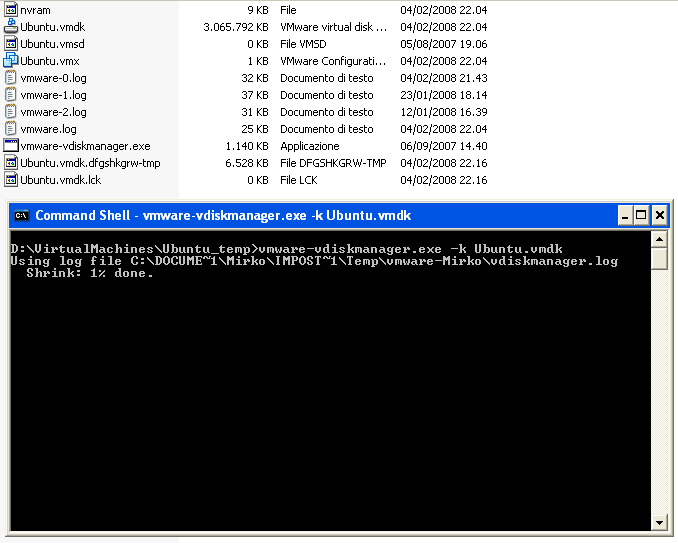Click the vmware-vdiskmanager.exe -k command line
Screen dimensions: 678x543
pos(287,249)
